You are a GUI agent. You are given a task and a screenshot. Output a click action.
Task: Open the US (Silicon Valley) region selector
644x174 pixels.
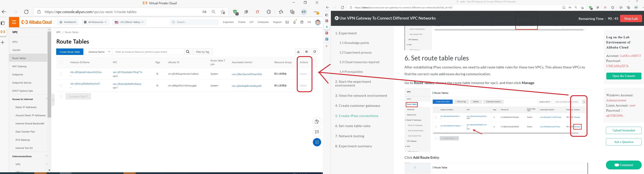[129, 22]
